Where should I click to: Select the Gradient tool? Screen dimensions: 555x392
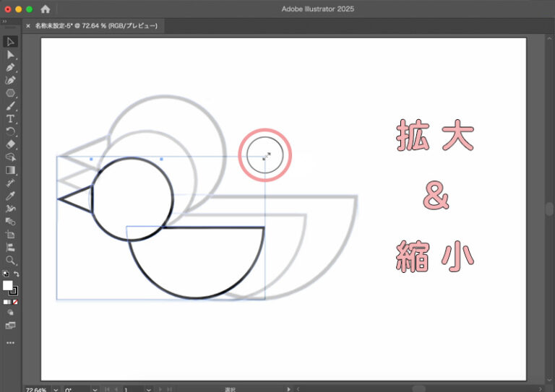11,170
